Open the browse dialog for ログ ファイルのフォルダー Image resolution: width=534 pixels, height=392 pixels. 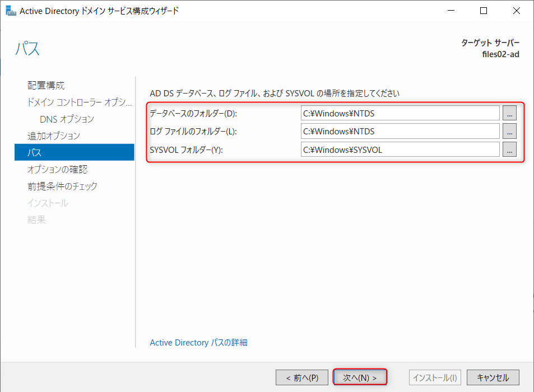coord(509,131)
